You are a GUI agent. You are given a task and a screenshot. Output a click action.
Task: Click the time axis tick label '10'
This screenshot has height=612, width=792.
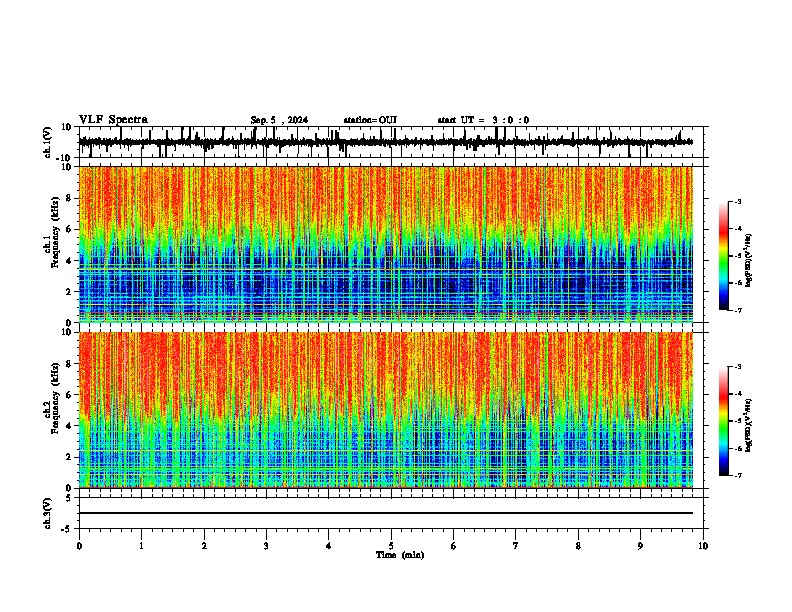703,546
